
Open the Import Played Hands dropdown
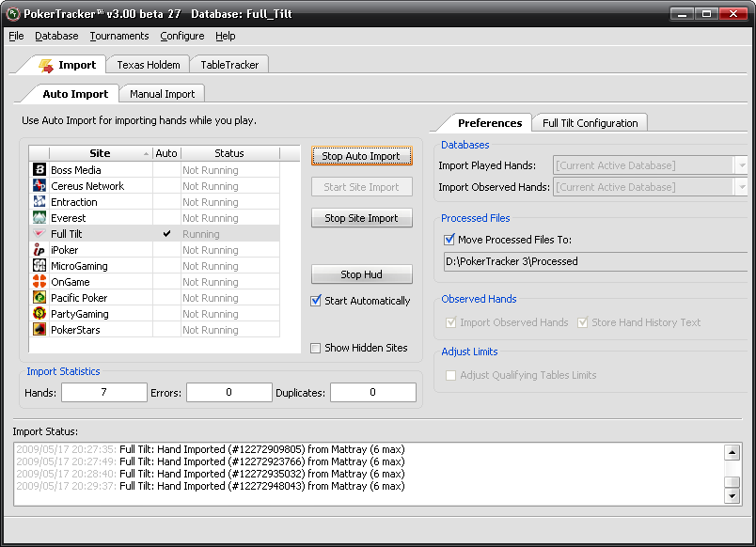pyautogui.click(x=741, y=165)
